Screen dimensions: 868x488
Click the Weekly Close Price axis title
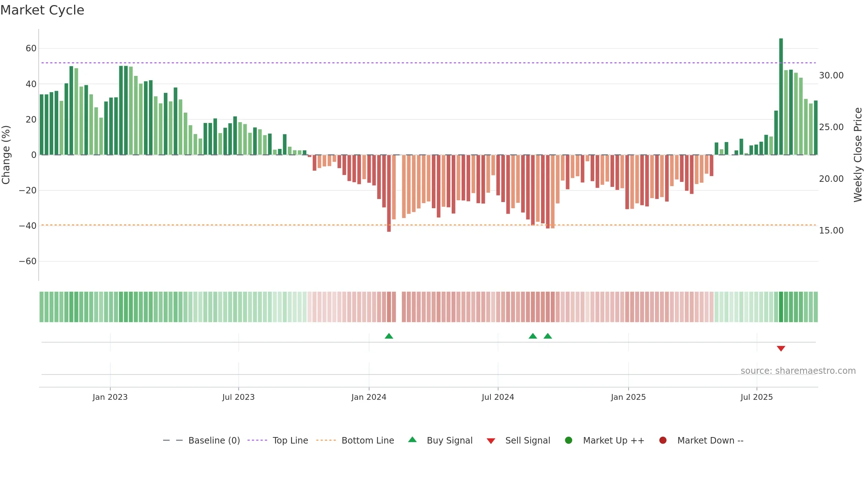(x=858, y=155)
